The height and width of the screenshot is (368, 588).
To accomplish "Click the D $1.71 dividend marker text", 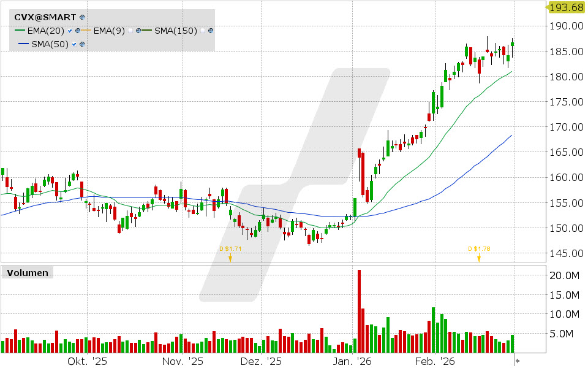I will click(x=230, y=249).
